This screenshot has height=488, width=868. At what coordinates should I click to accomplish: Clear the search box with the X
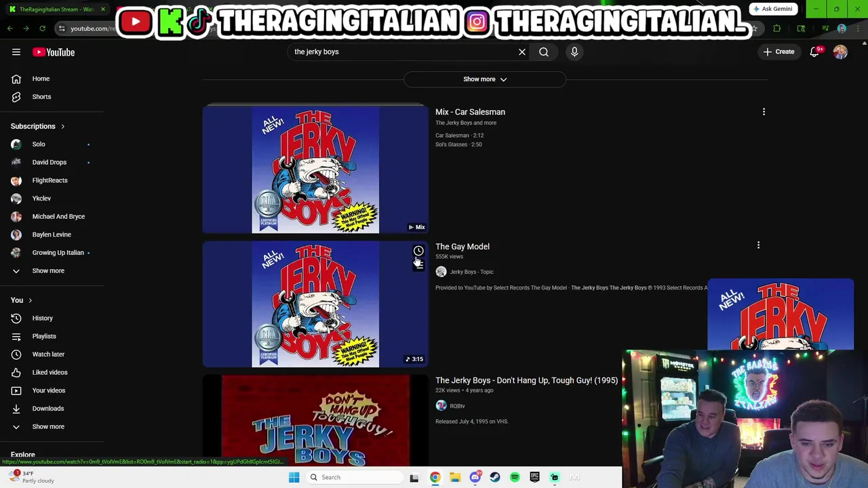(x=522, y=52)
